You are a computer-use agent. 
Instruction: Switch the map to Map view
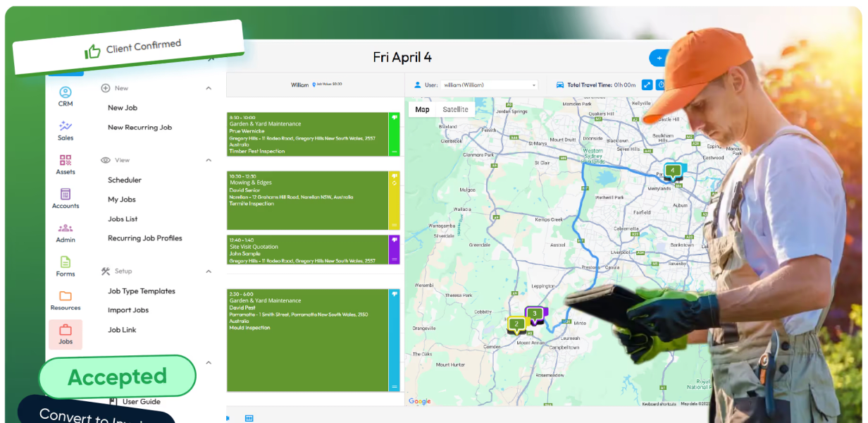tap(422, 109)
